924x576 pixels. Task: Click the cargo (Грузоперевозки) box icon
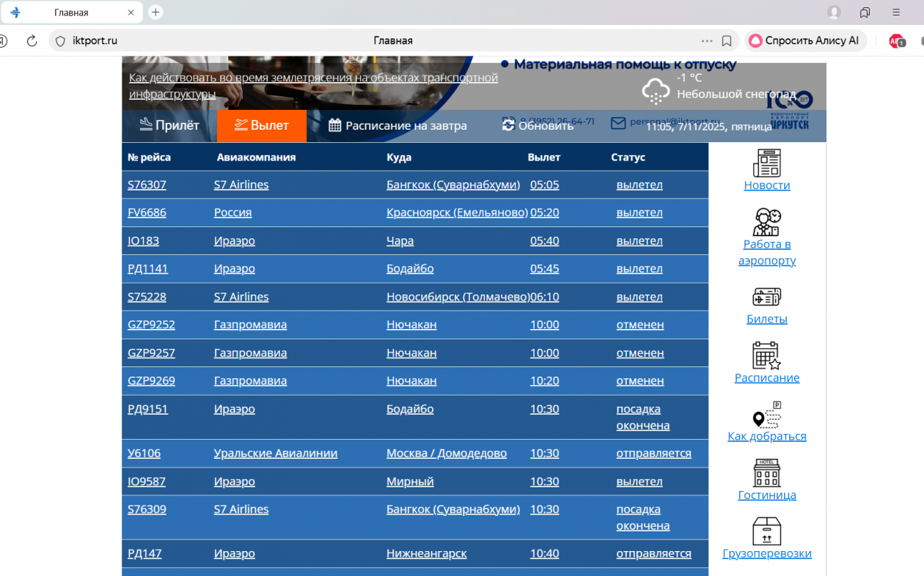[766, 531]
